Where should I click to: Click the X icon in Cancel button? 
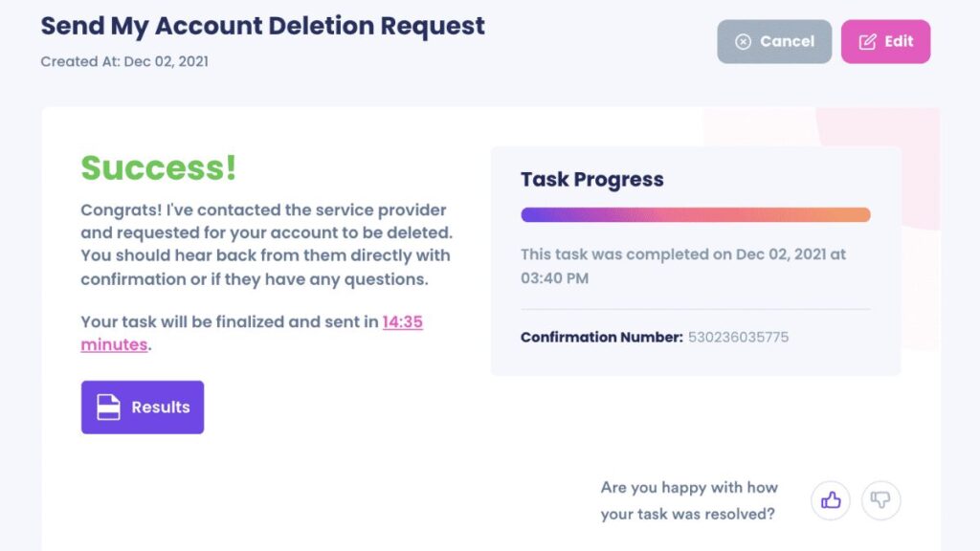click(x=743, y=41)
